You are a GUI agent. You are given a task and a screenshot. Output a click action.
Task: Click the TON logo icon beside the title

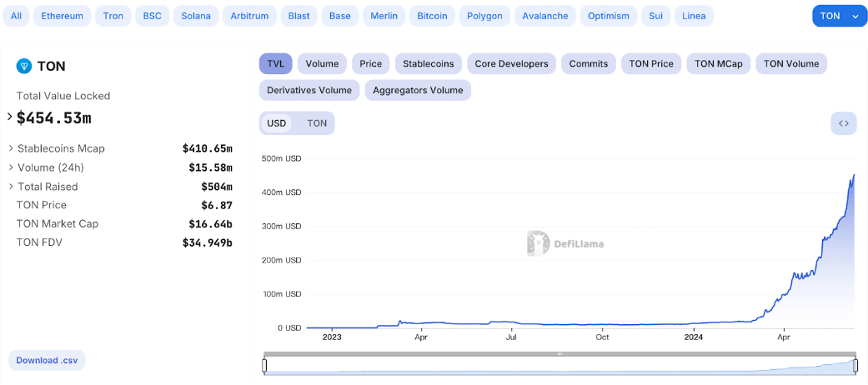[24, 67]
